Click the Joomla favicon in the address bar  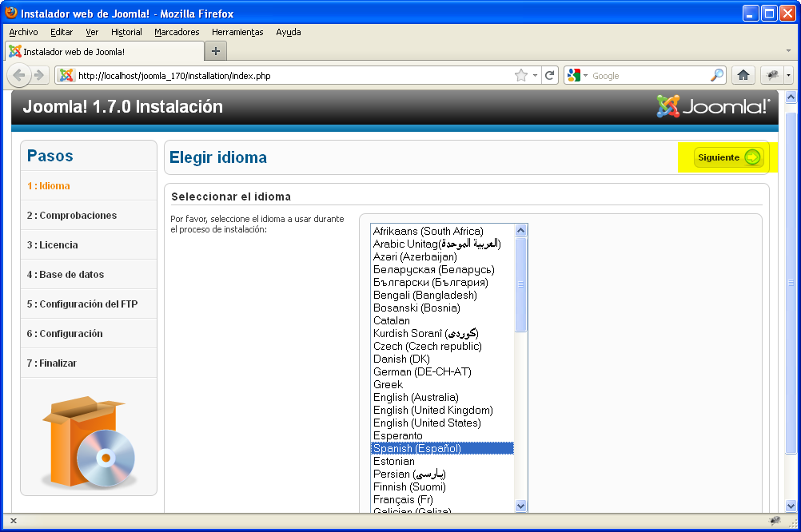click(66, 76)
